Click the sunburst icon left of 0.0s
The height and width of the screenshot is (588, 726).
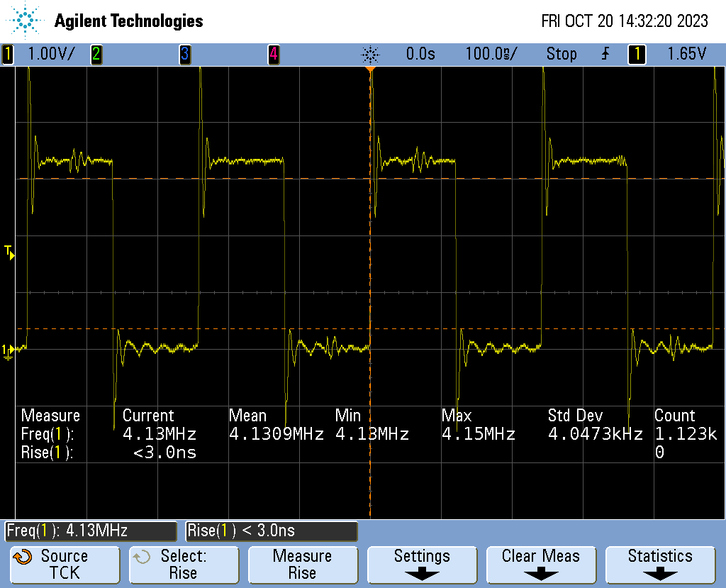click(x=370, y=54)
